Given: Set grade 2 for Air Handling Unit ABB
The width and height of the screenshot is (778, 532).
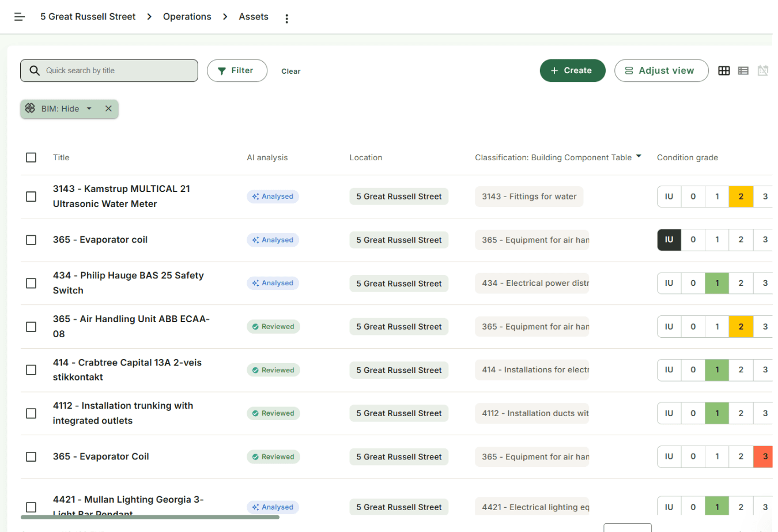Looking at the screenshot, I should (x=741, y=327).
